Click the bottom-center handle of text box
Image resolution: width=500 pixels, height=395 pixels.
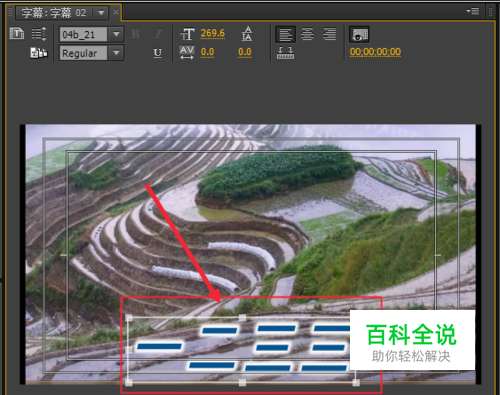click(x=243, y=383)
